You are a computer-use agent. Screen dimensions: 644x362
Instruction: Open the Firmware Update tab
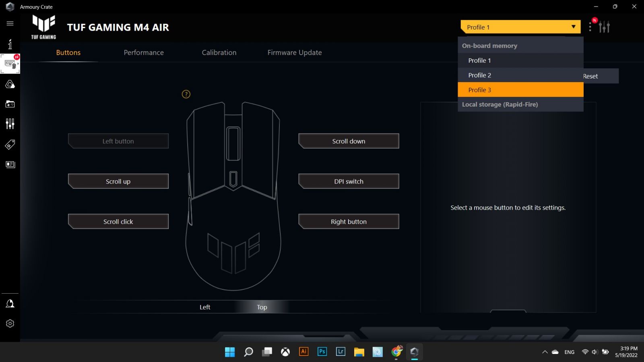(295, 53)
